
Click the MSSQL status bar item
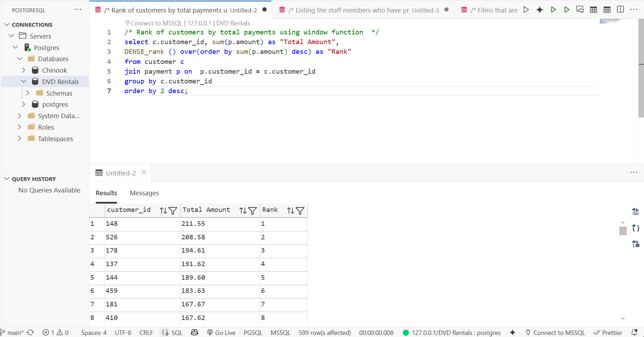tap(280, 332)
